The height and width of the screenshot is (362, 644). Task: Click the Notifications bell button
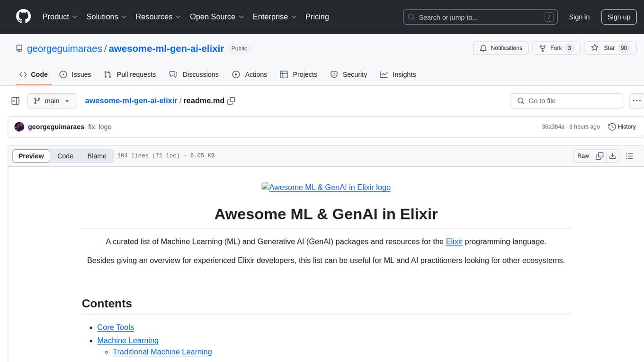coord(501,48)
